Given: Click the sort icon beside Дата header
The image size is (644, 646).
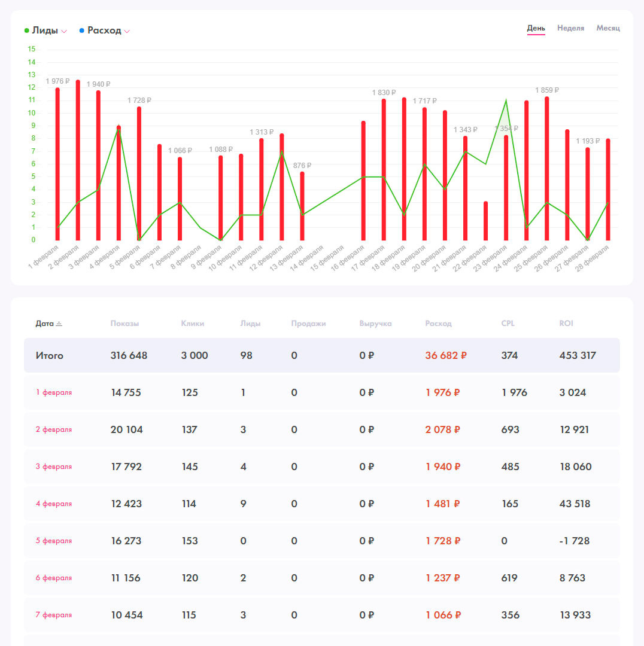Looking at the screenshot, I should (59, 324).
